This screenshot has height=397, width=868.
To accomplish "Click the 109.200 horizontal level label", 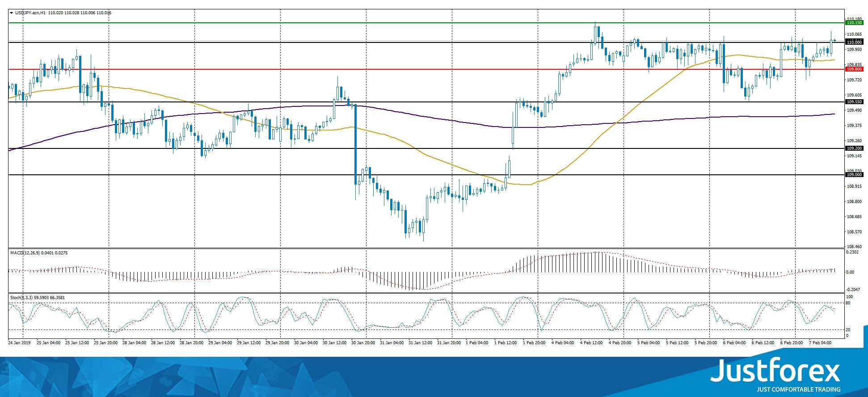I will 854,148.
